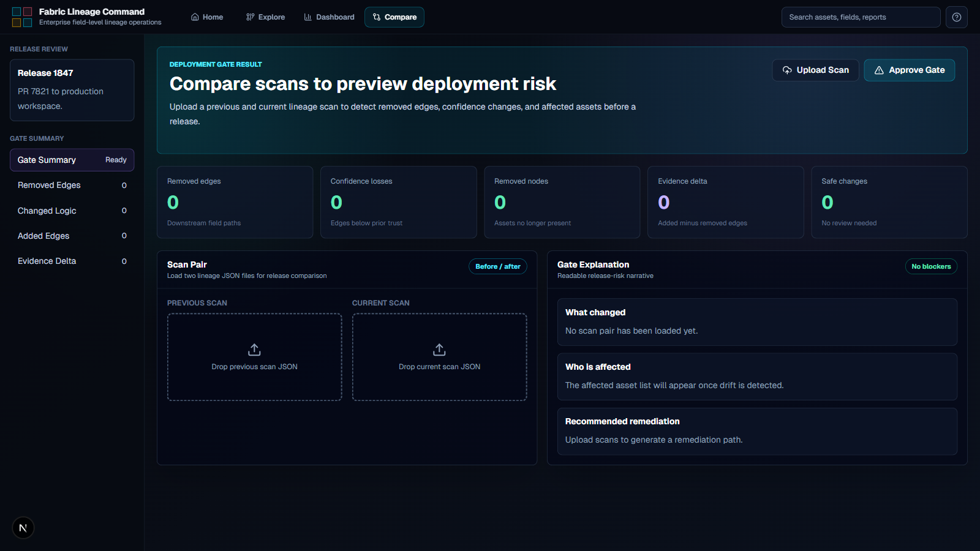Image resolution: width=980 pixels, height=551 pixels.
Task: Click the Before / after badge
Action: click(x=498, y=266)
